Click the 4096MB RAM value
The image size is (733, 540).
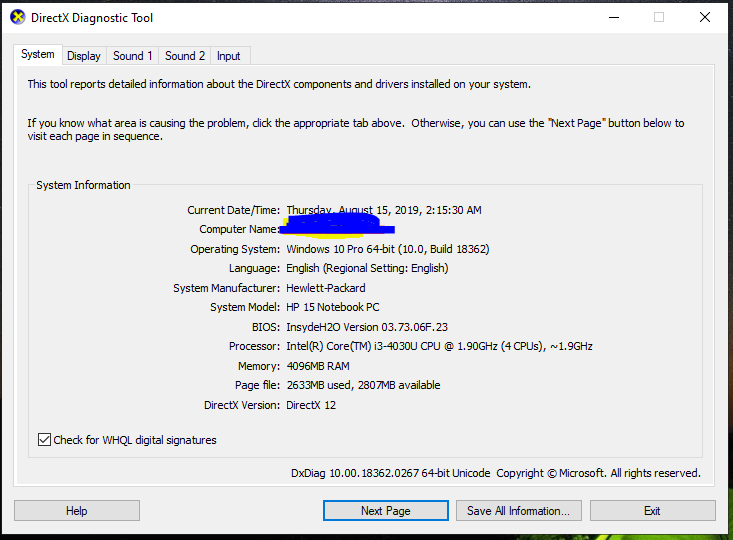(318, 366)
